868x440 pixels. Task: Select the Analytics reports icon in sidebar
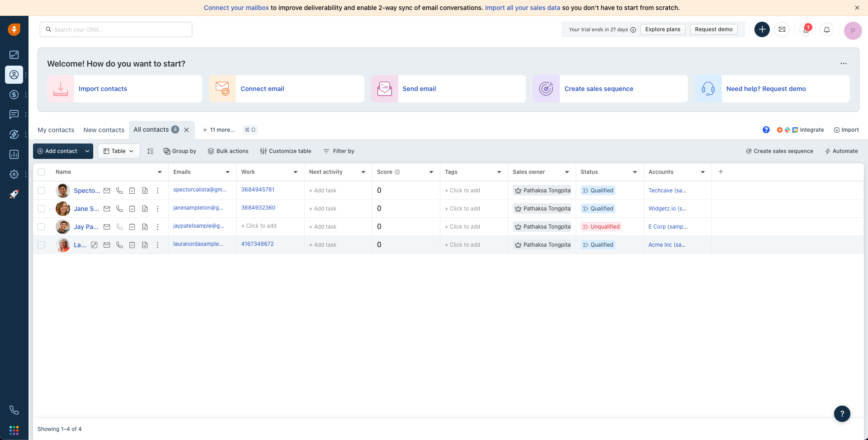click(14, 154)
